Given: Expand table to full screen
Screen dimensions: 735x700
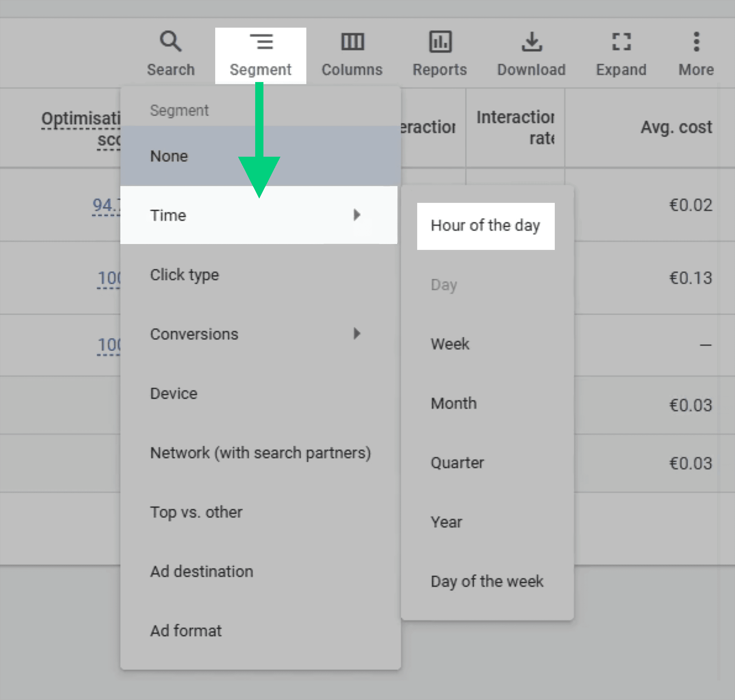Looking at the screenshot, I should 621,42.
